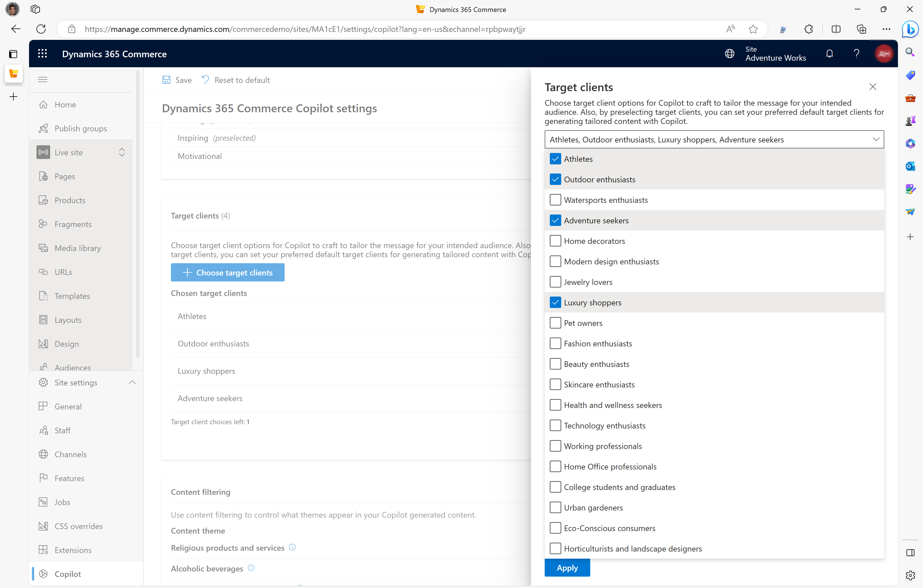Navigate to CSS overrides section
Image resolution: width=923 pixels, height=588 pixels.
(78, 526)
